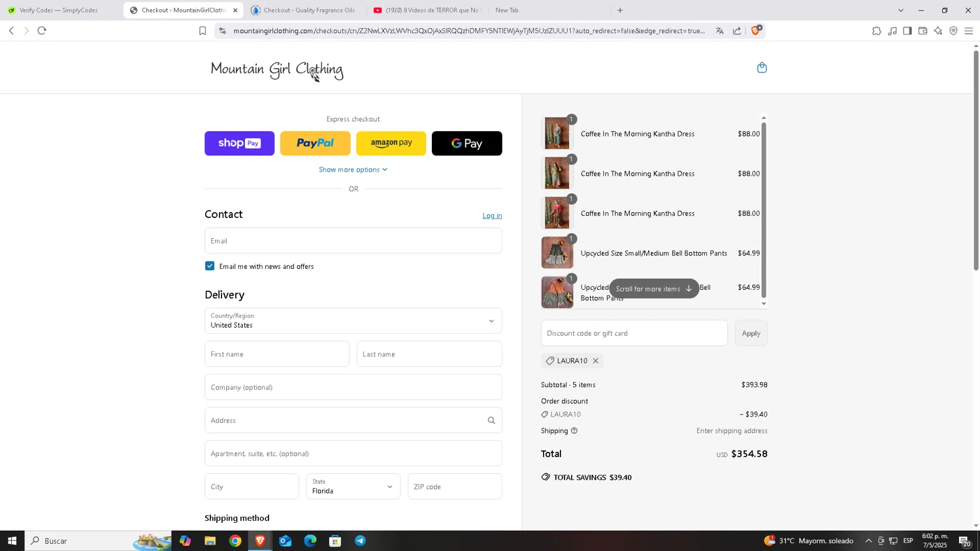
Task: Click the City input field
Action: tap(252, 486)
